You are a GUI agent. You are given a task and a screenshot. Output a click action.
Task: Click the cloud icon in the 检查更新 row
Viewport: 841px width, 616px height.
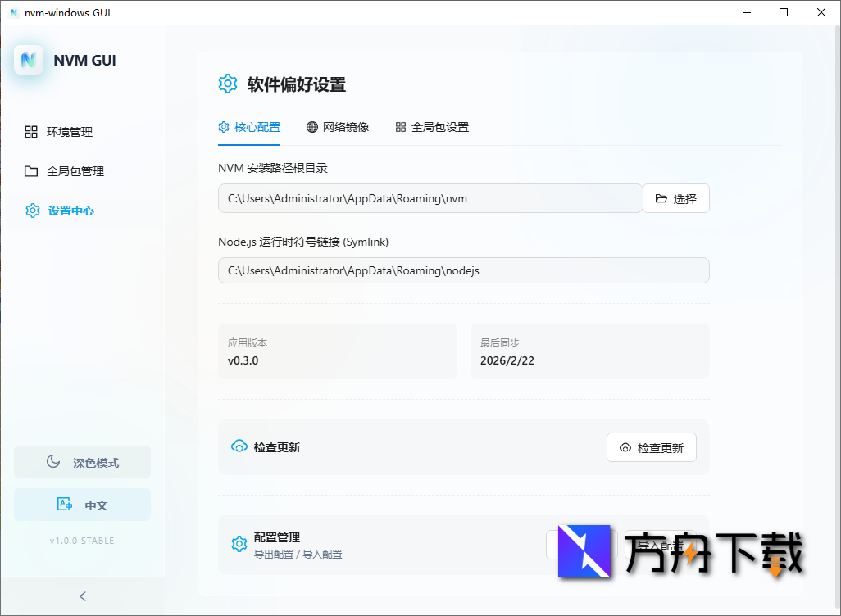pyautogui.click(x=239, y=447)
